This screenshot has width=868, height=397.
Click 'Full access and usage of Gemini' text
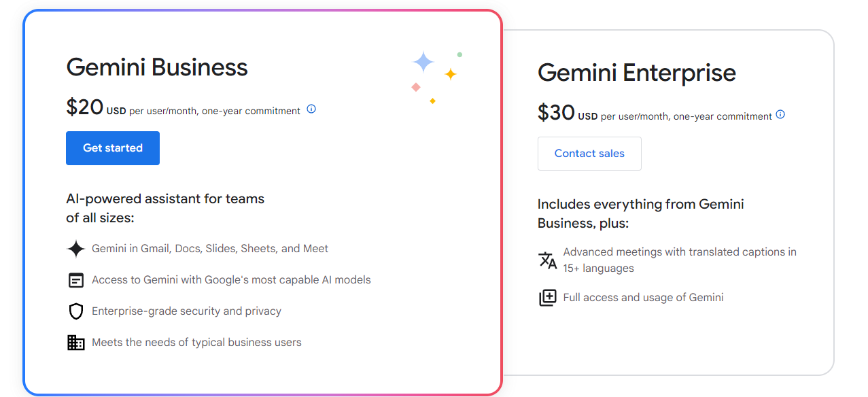tap(643, 298)
